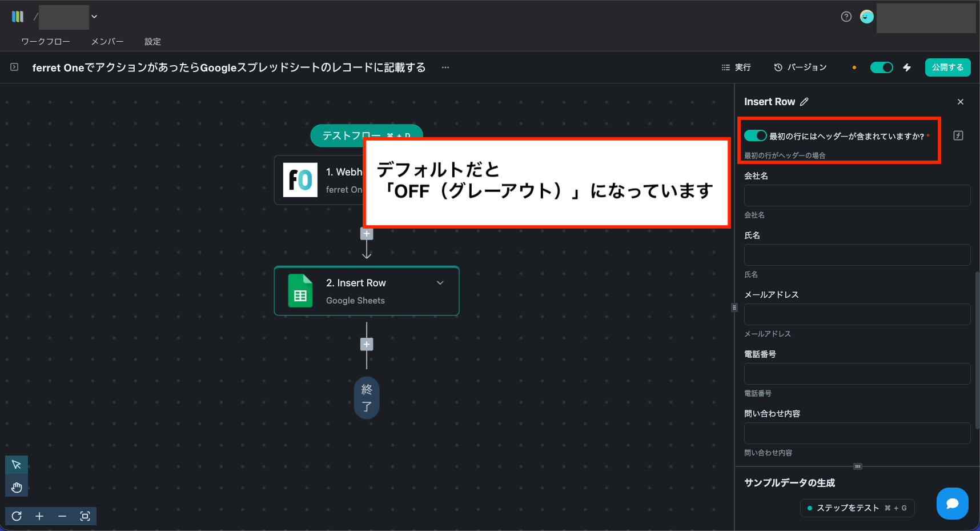Select the pointer cursor tool

coord(17,465)
